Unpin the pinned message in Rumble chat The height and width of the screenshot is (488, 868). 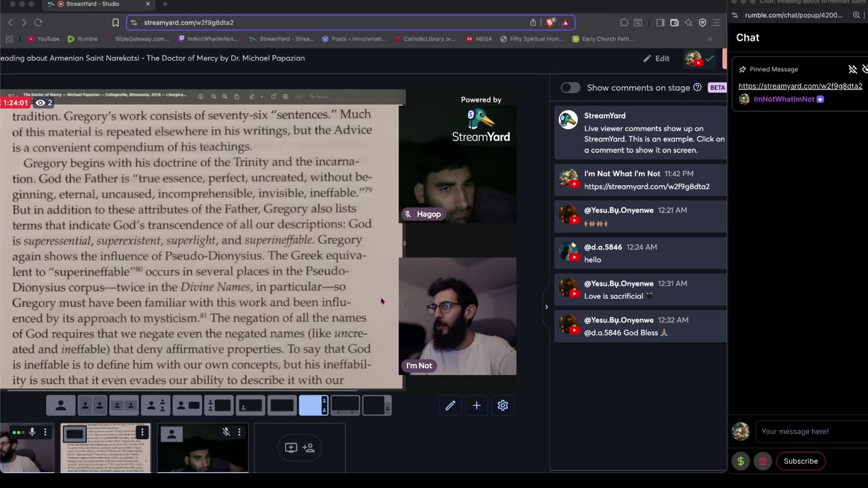(853, 69)
